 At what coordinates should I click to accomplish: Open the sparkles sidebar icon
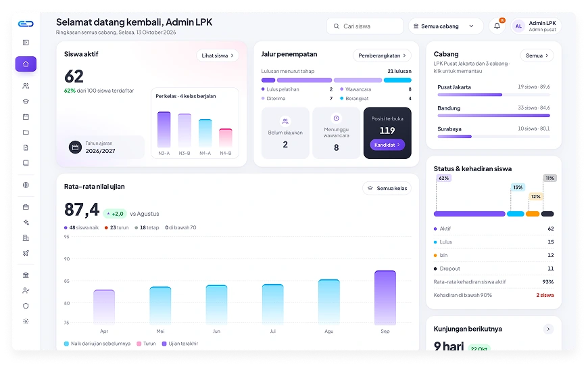point(26,223)
